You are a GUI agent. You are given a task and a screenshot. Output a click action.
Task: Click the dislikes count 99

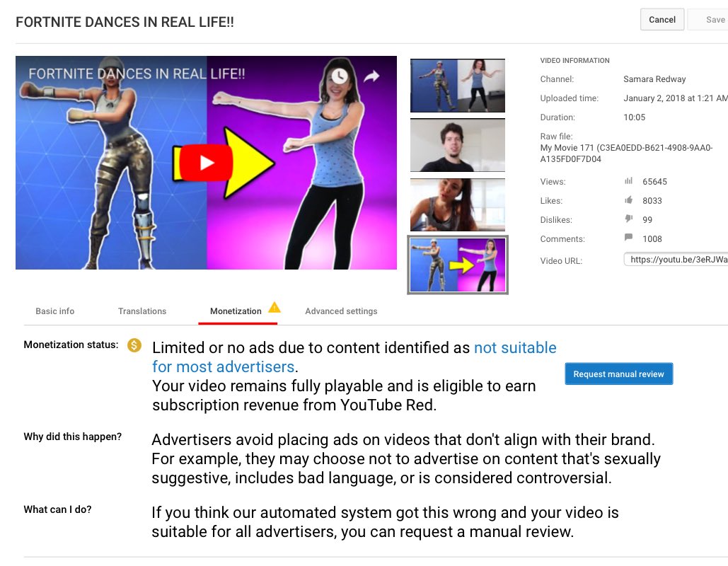[x=647, y=219]
